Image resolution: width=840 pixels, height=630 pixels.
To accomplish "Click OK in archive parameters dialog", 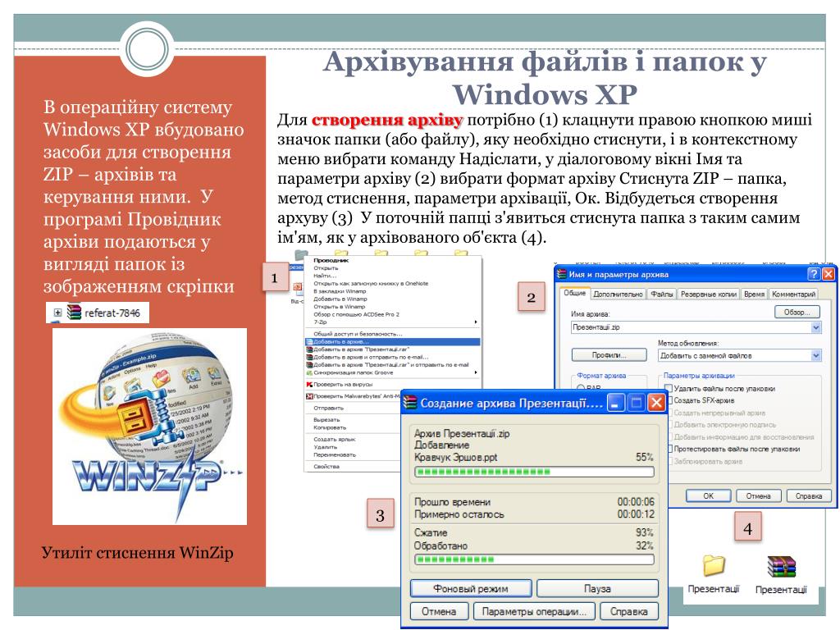I will pyautogui.click(x=708, y=496).
